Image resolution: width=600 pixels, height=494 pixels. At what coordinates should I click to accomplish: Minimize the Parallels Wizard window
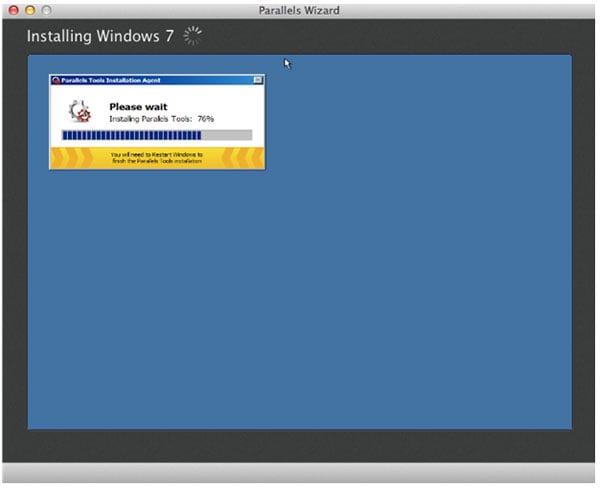pos(30,10)
